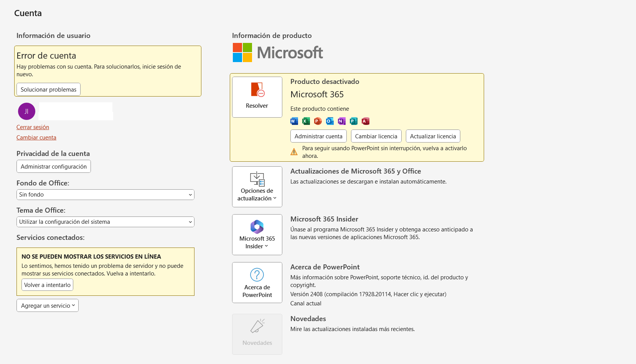Screen dimensions: 636x364
Task: Open Administrar configuración for privacy
Action: pos(54,166)
